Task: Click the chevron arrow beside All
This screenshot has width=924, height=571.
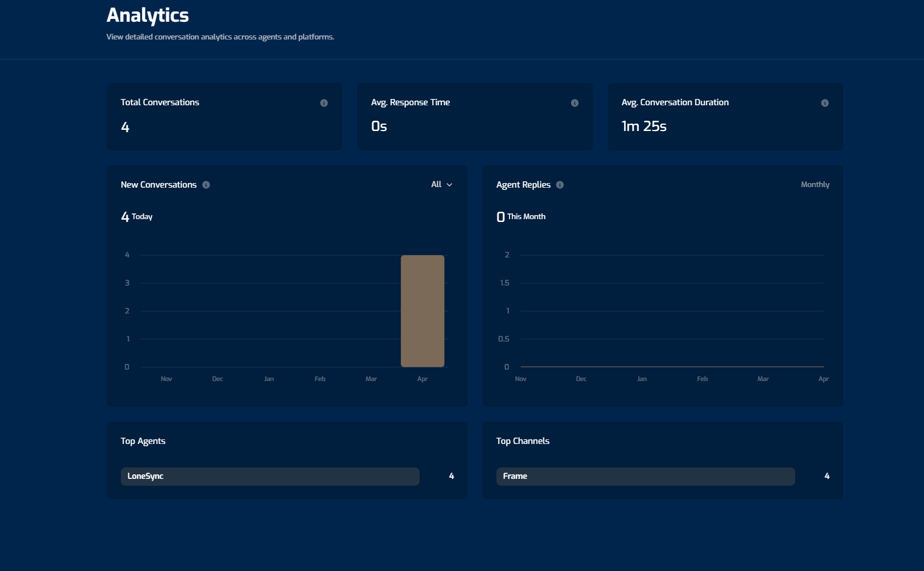Action: point(449,185)
